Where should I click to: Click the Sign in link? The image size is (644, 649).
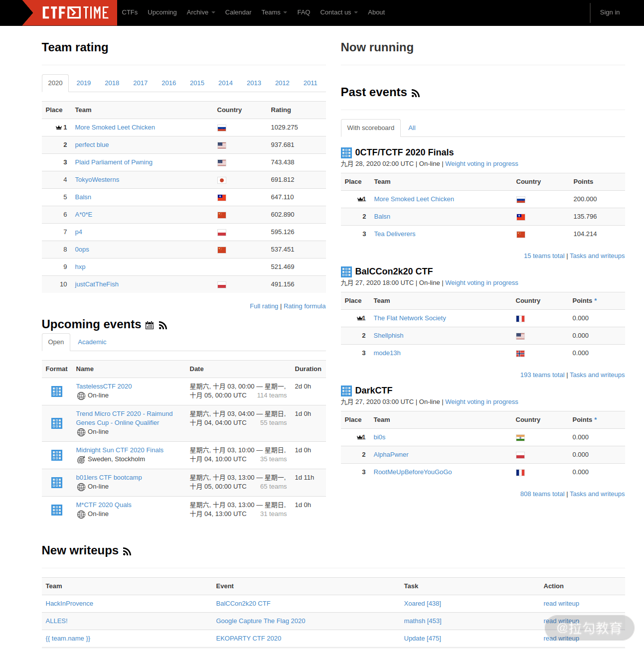[610, 12]
